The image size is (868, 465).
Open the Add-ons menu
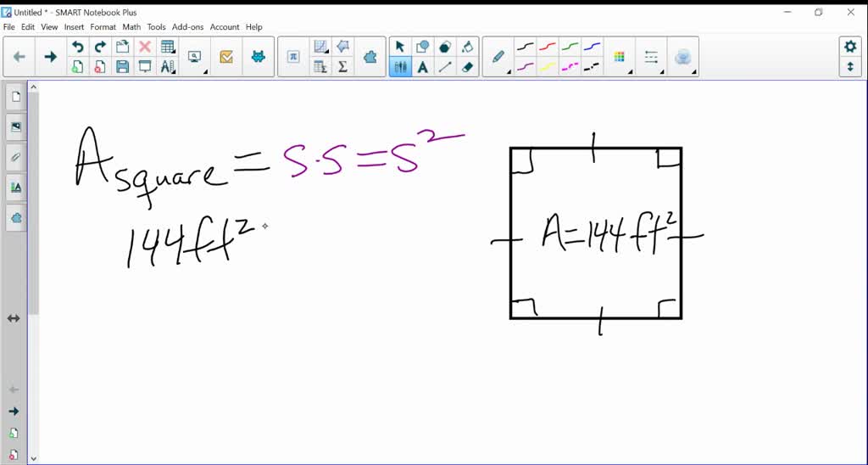187,26
